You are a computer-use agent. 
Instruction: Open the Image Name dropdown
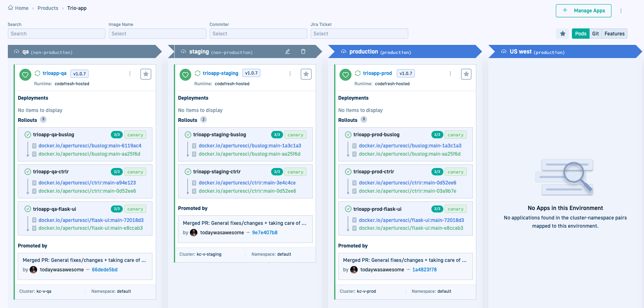[x=157, y=34]
